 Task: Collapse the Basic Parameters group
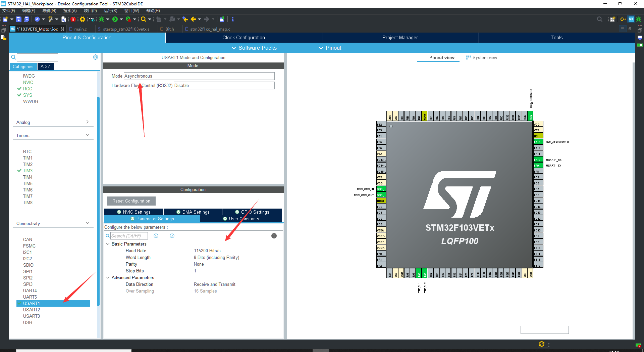[108, 244]
